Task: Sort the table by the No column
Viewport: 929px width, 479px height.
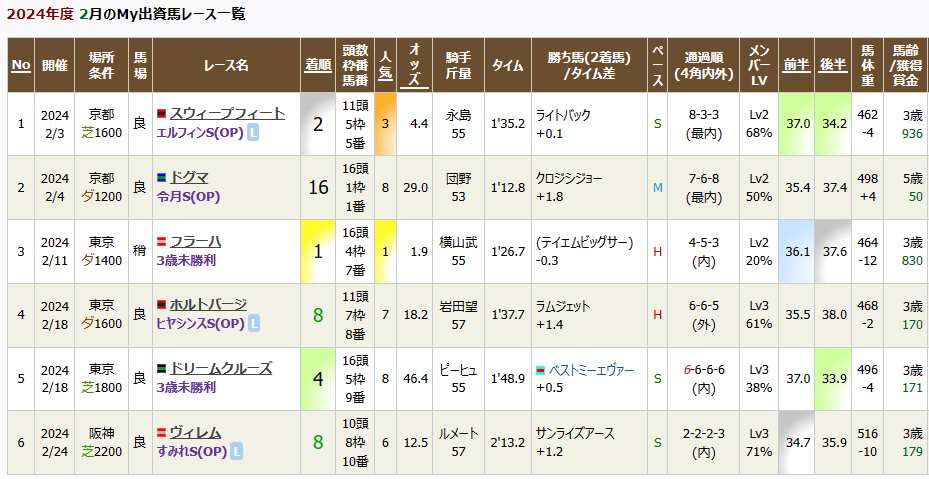Action: coord(21,65)
